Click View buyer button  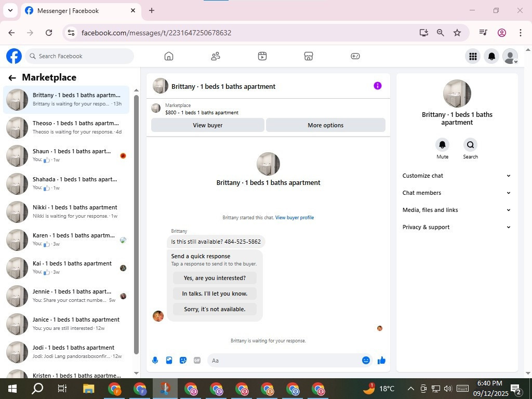point(208,125)
